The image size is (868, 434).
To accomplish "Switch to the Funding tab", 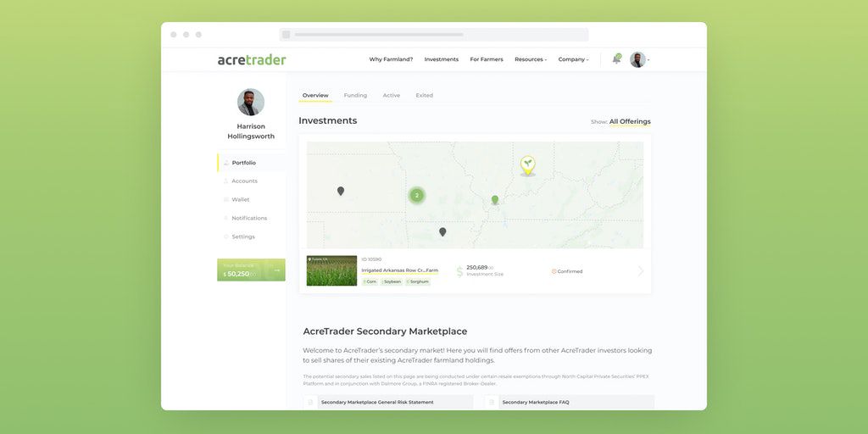I will click(x=355, y=95).
